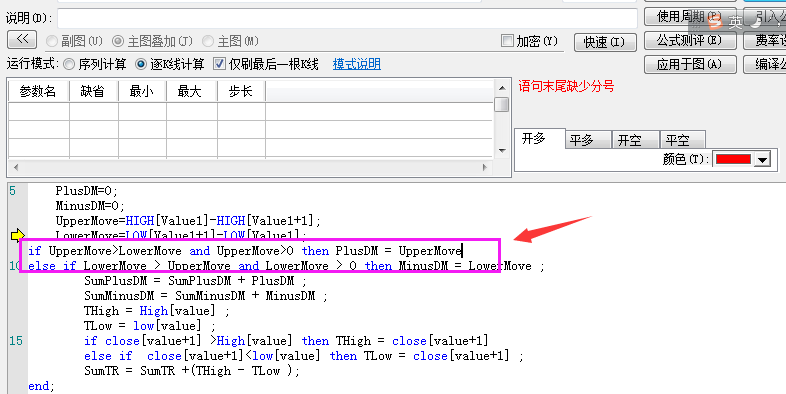Click the first empty parameter name cell
The height and width of the screenshot is (394, 786).
(x=39, y=111)
